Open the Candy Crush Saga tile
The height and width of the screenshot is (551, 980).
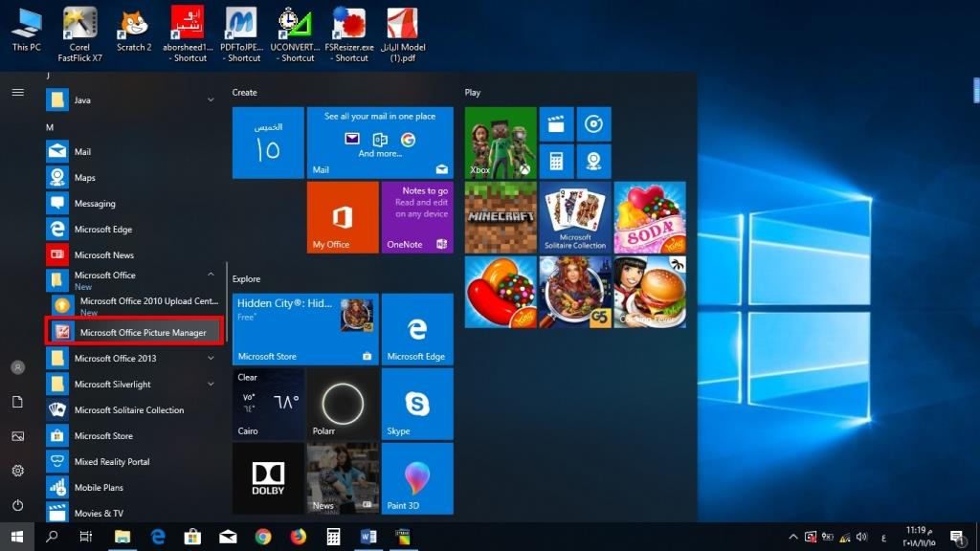(501, 292)
